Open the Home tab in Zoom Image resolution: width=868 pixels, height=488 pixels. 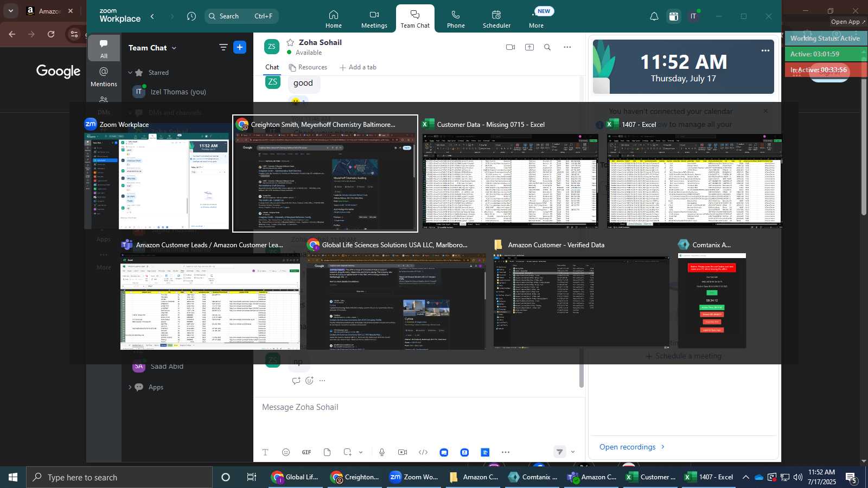click(333, 19)
